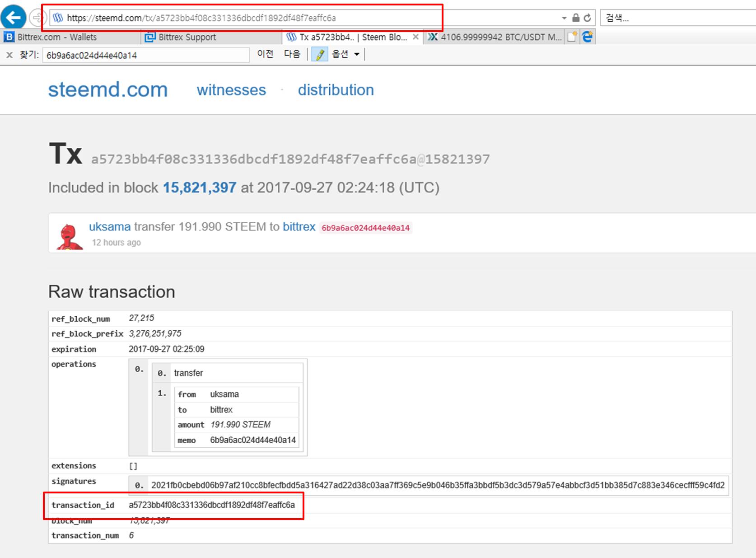Screen dimensions: 756x558
Task: Toggle the highlight matches pencil icon
Action: tap(320, 55)
